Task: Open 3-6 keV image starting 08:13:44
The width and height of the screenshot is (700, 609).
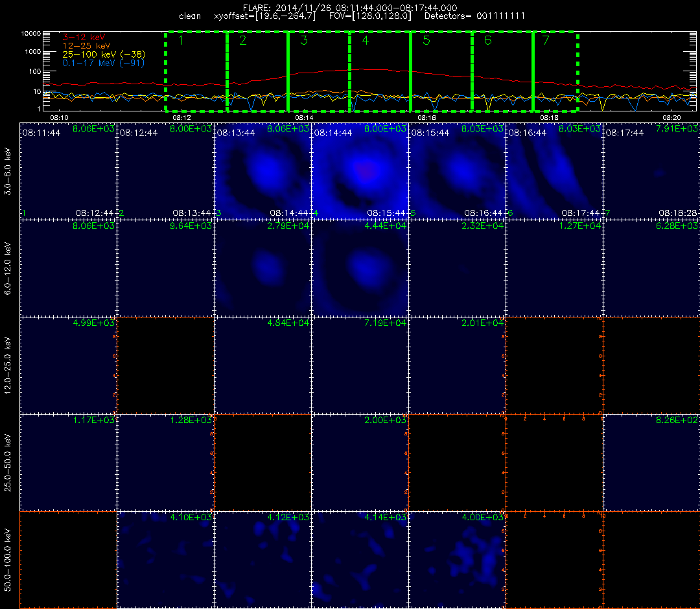Action: coord(263,171)
